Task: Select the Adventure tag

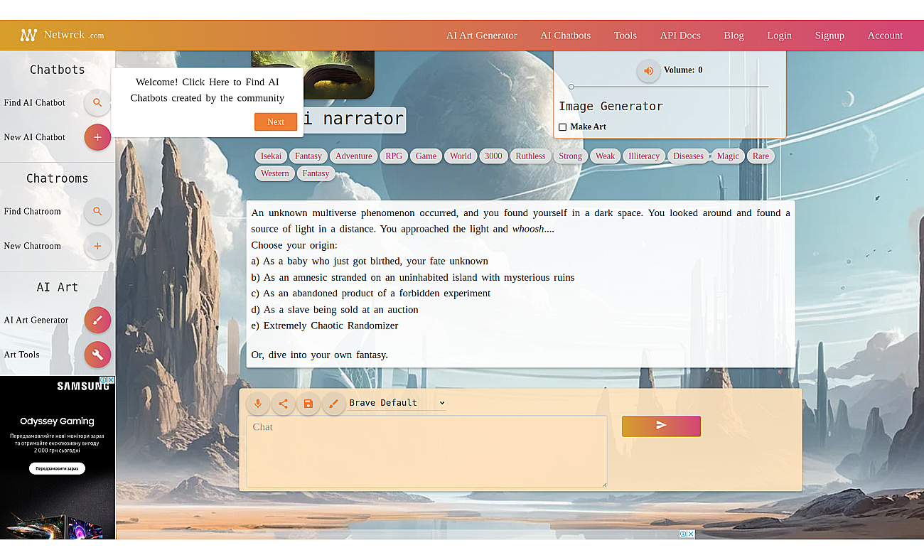Action: [x=354, y=156]
